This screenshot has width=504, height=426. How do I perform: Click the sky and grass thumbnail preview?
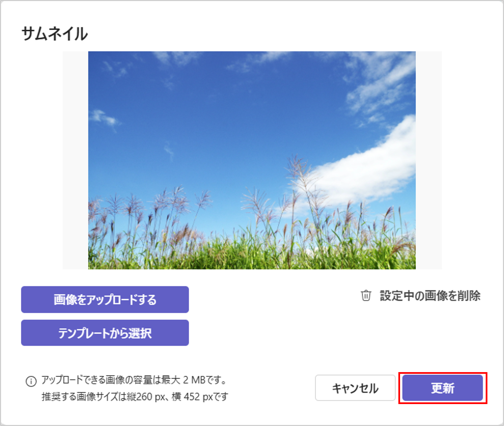click(252, 160)
